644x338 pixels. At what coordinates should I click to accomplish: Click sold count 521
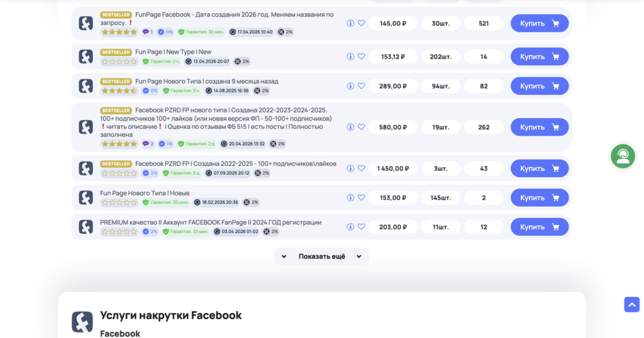484,23
